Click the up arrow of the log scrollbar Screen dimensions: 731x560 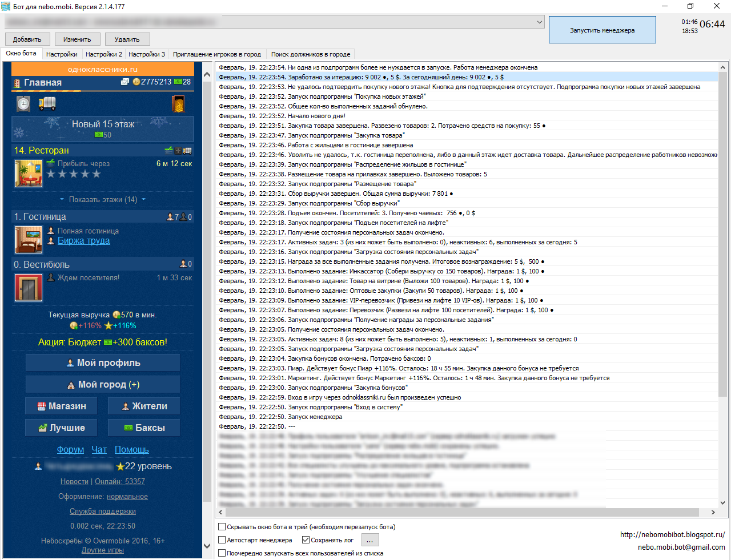(x=723, y=67)
